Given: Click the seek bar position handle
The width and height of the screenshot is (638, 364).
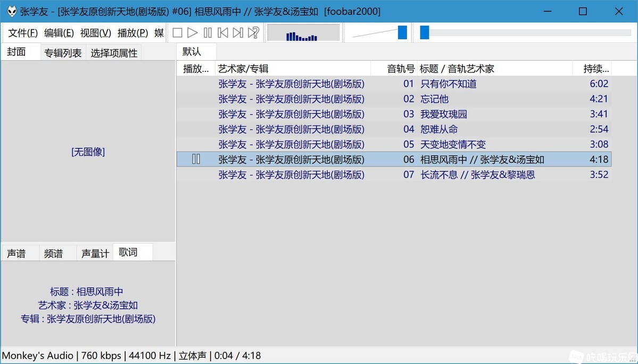Looking at the screenshot, I should click(425, 32).
